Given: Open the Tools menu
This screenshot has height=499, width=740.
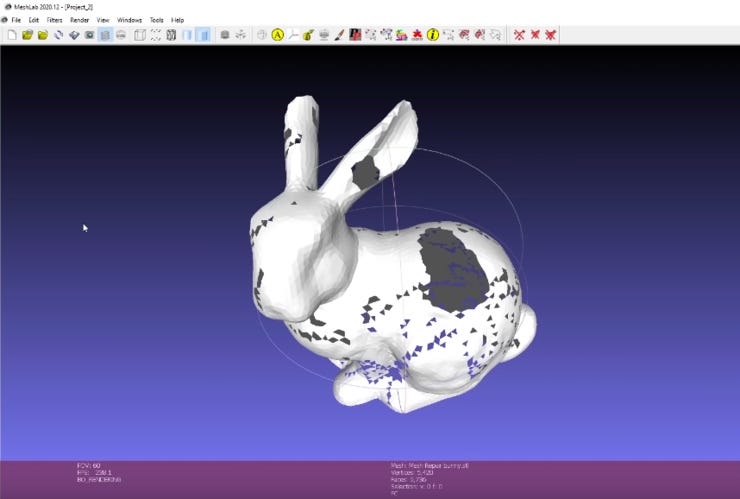Looking at the screenshot, I should [x=156, y=20].
